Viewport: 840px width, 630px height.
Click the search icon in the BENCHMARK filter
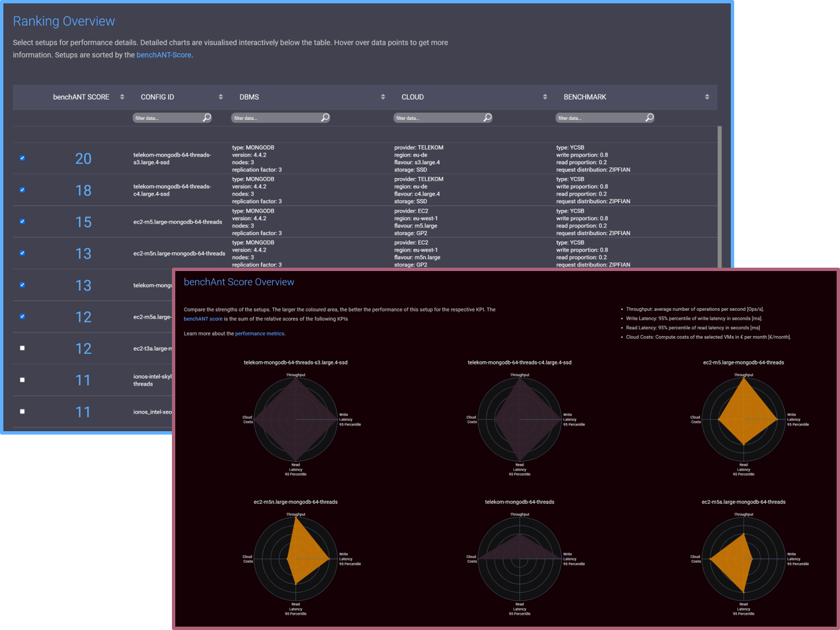649,117
